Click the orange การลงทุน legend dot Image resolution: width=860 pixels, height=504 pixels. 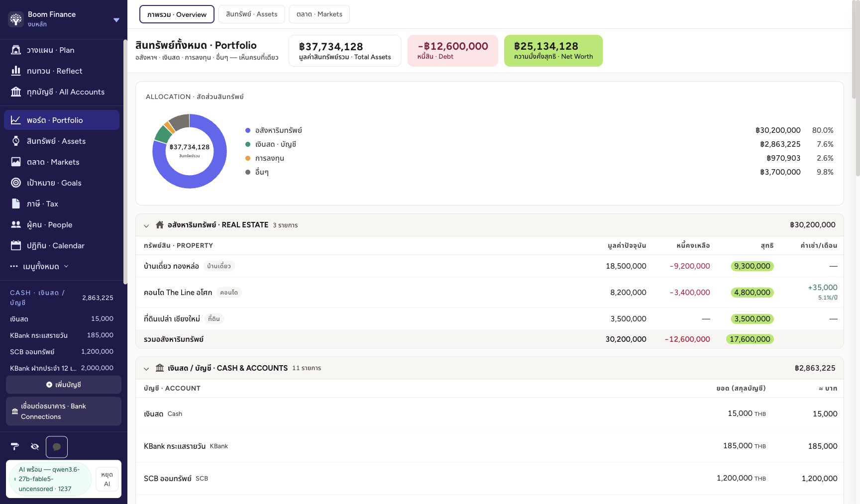(x=248, y=158)
